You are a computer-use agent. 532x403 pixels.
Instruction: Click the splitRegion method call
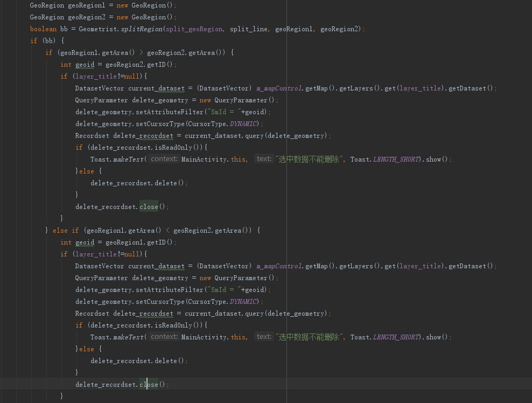(142, 29)
